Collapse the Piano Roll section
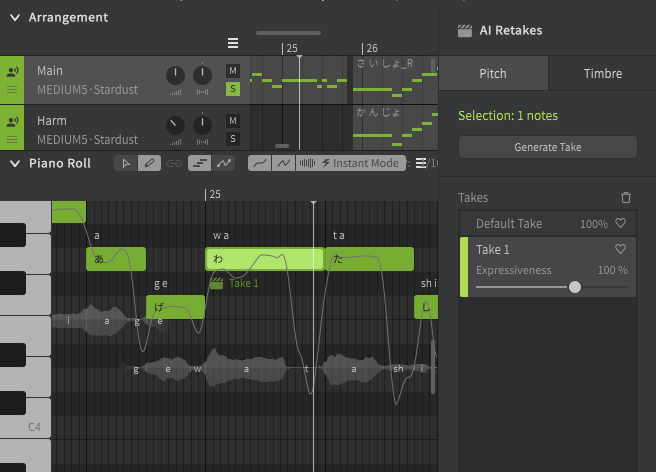The width and height of the screenshot is (656, 472). pos(15,164)
